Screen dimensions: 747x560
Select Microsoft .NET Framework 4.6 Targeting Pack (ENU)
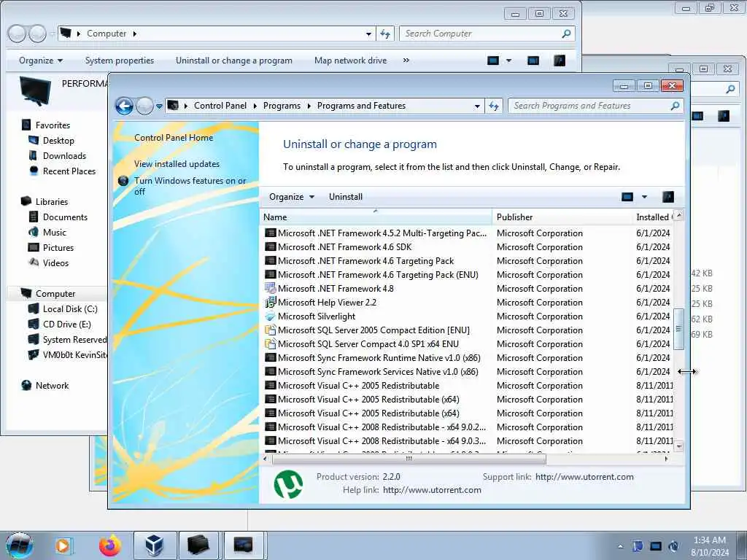pyautogui.click(x=468, y=275)
